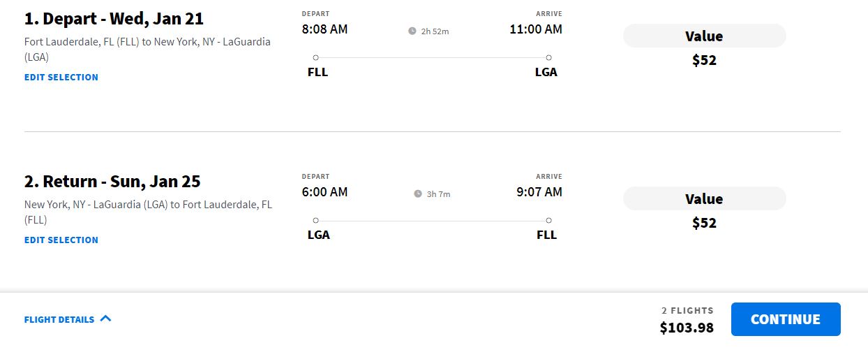Click the 2 Flights label above the total
This screenshot has height=350, width=868.
coord(687,311)
